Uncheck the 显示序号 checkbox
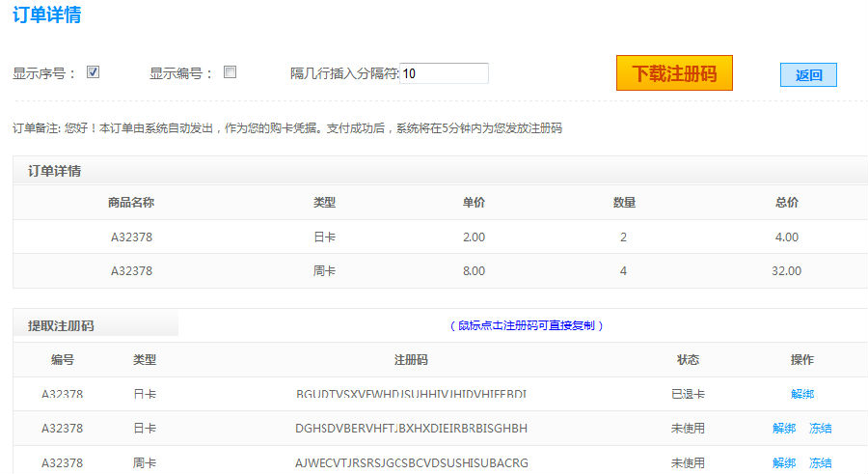Viewport: 868px width, 474px height. [94, 71]
